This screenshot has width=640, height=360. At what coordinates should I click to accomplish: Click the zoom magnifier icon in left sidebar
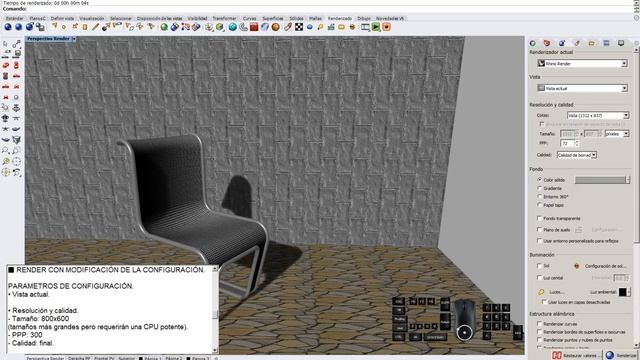[x=5, y=151]
